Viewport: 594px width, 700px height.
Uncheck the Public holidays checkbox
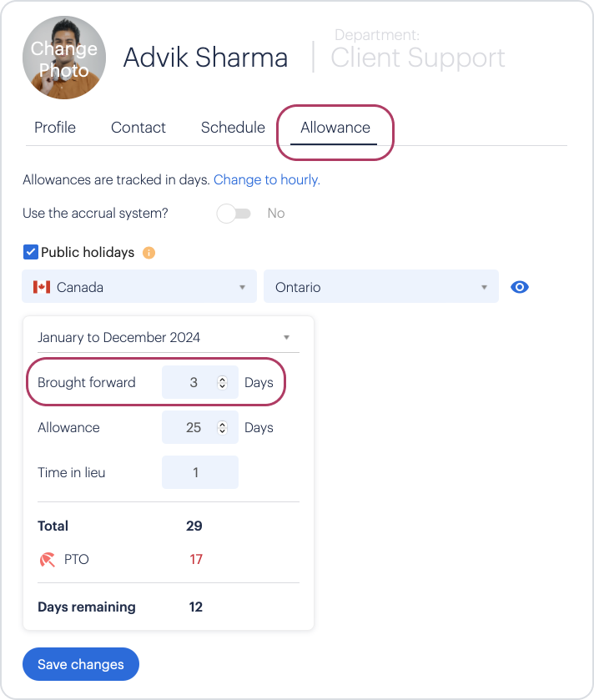[30, 252]
